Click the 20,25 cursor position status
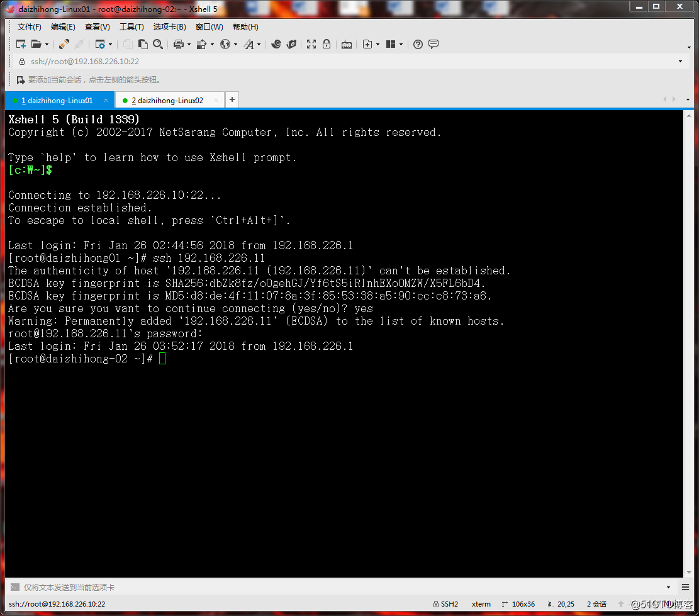699x616 pixels. pyautogui.click(x=561, y=604)
